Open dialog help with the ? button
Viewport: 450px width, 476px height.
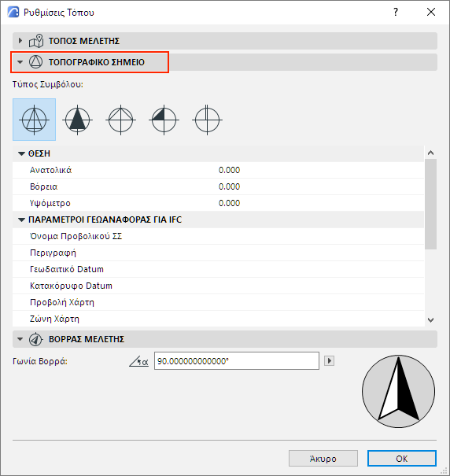pyautogui.click(x=396, y=12)
